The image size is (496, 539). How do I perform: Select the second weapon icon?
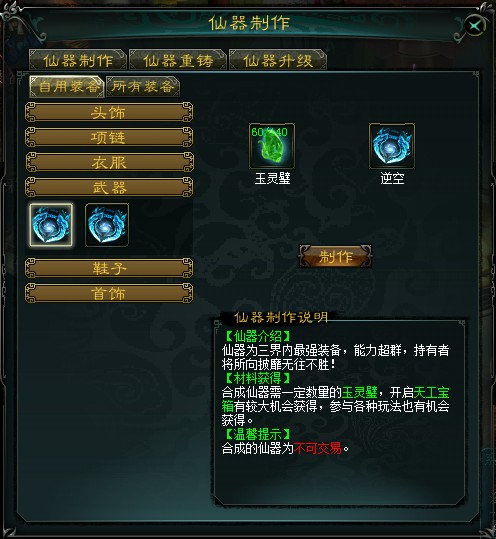point(107,225)
